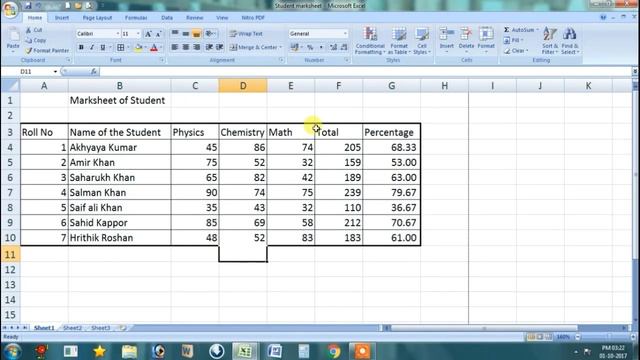This screenshot has width=640, height=360.
Task: Click the Select All corner button
Action: (x=10, y=86)
